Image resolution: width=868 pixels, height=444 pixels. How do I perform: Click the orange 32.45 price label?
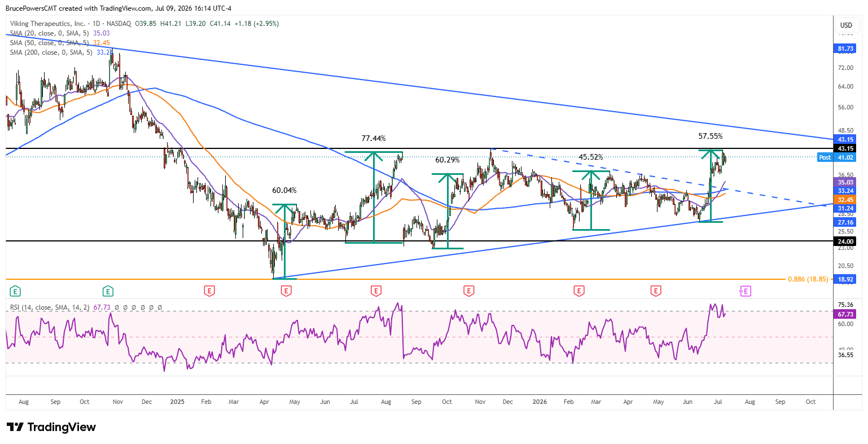pos(845,200)
